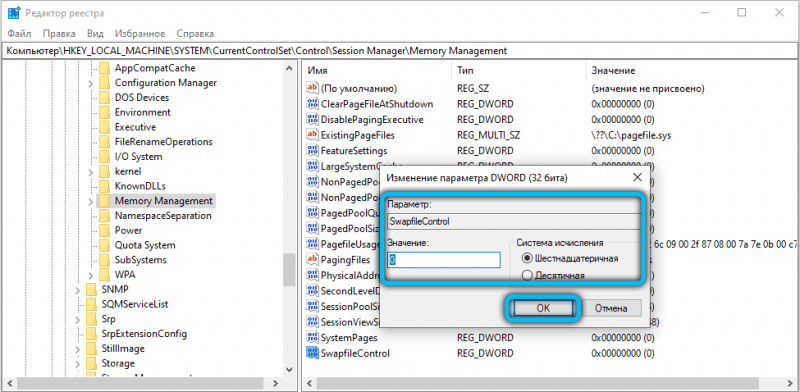
Task: Open the Вид menu
Action: coord(95,34)
